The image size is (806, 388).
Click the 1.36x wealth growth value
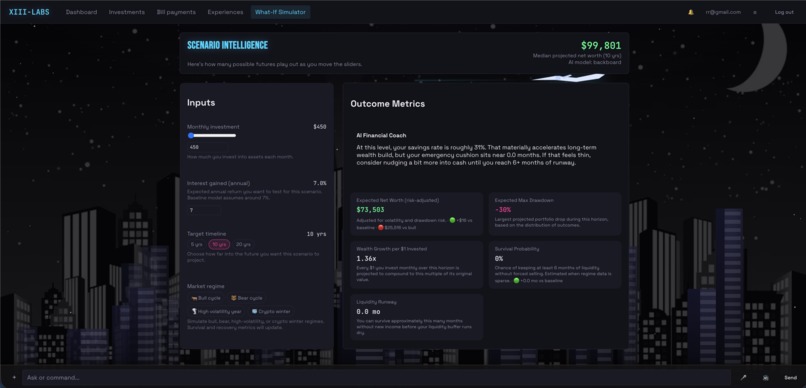[x=366, y=258]
